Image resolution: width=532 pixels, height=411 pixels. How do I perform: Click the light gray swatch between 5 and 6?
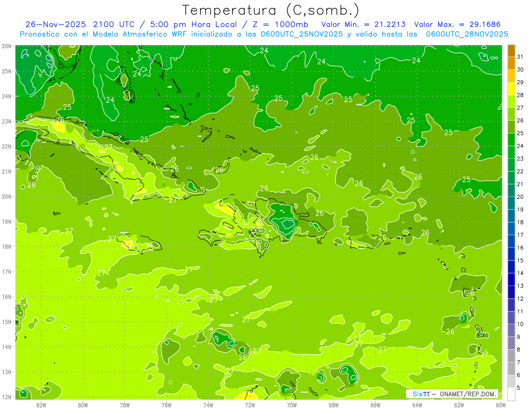511,381
